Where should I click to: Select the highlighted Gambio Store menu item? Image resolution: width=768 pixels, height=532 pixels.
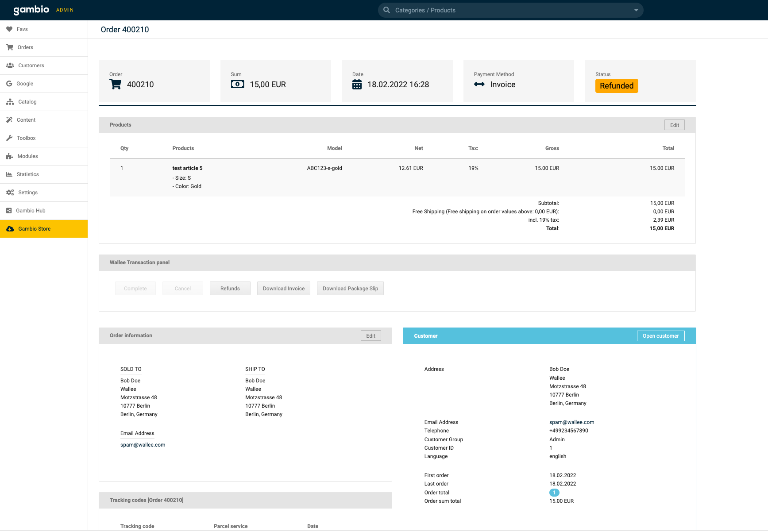tap(35, 229)
